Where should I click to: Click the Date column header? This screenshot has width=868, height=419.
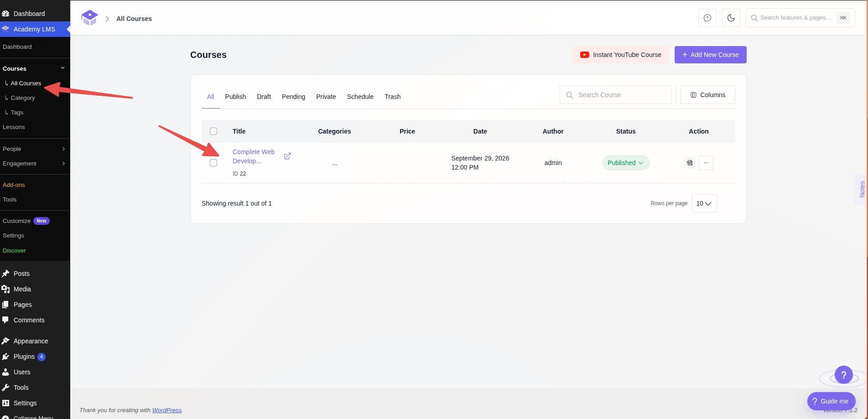coord(480,131)
